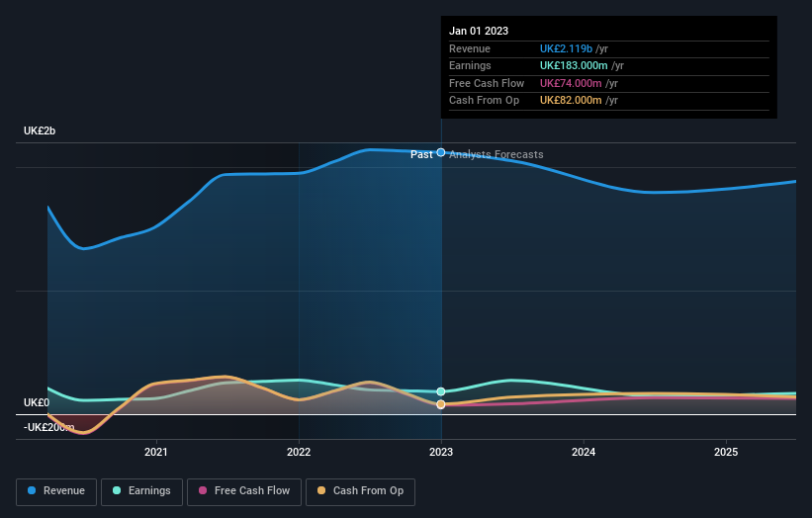The width and height of the screenshot is (812, 518).
Task: Click the 2021 x-axis label
Action: (156, 452)
